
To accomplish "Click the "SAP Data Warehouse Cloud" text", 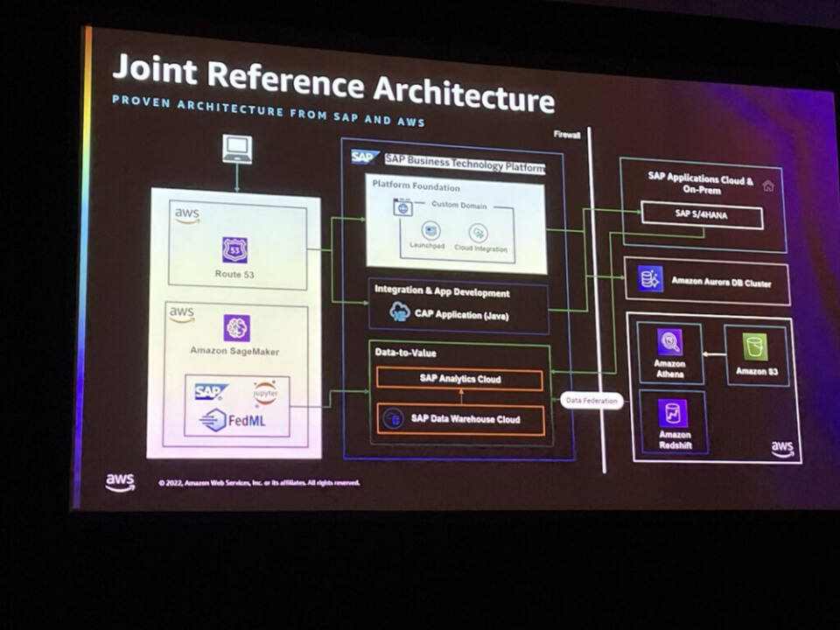I will (465, 419).
